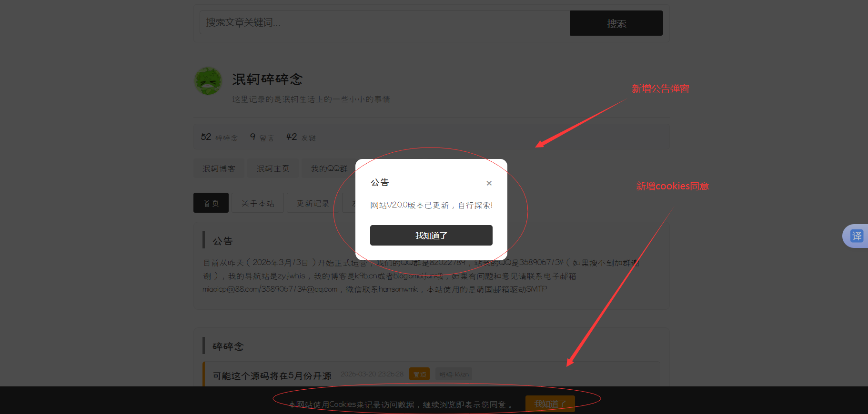Focus the 搜索文章关键词 search field

coord(384,22)
